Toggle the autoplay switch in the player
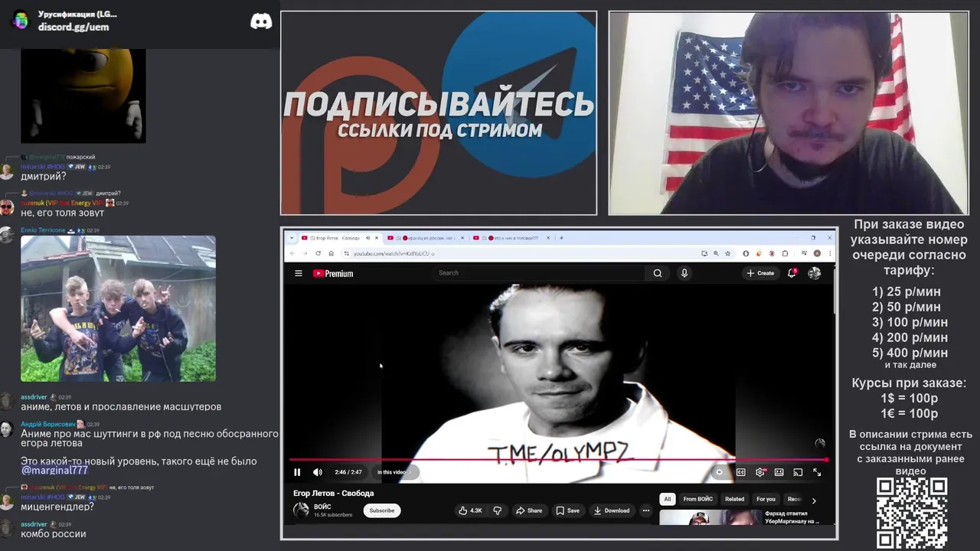This screenshot has width=980, height=551. [x=719, y=472]
